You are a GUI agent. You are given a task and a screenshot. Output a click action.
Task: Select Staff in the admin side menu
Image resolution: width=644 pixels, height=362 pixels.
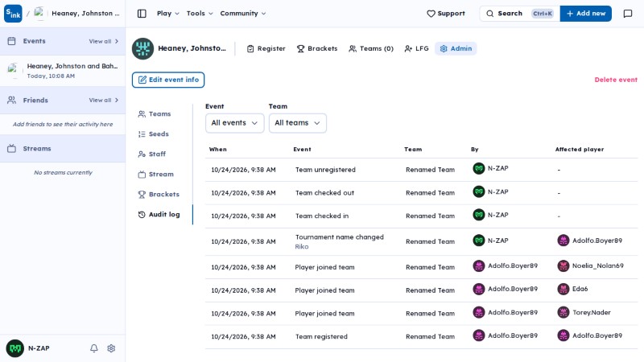click(x=152, y=154)
